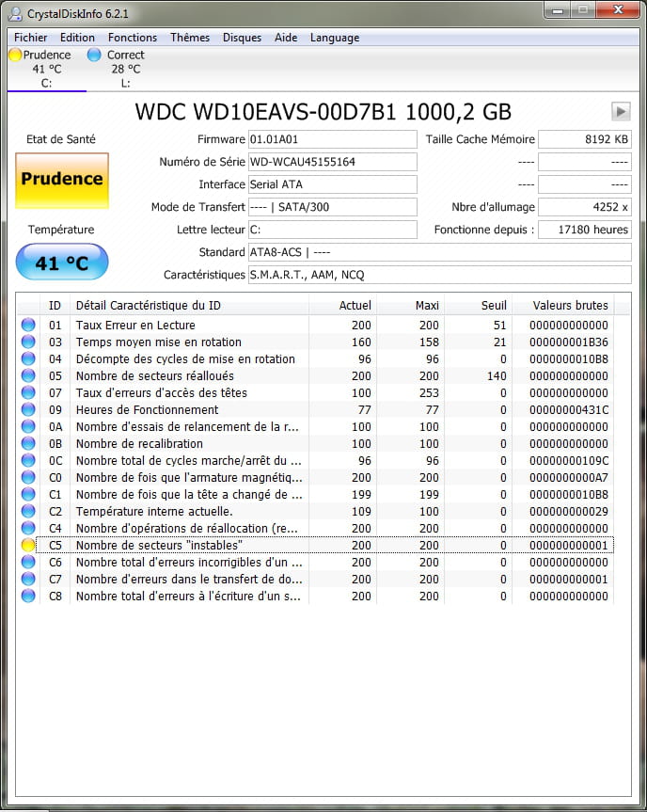Click the 41 °C temperature button
This screenshot has width=647, height=812.
click(x=62, y=262)
